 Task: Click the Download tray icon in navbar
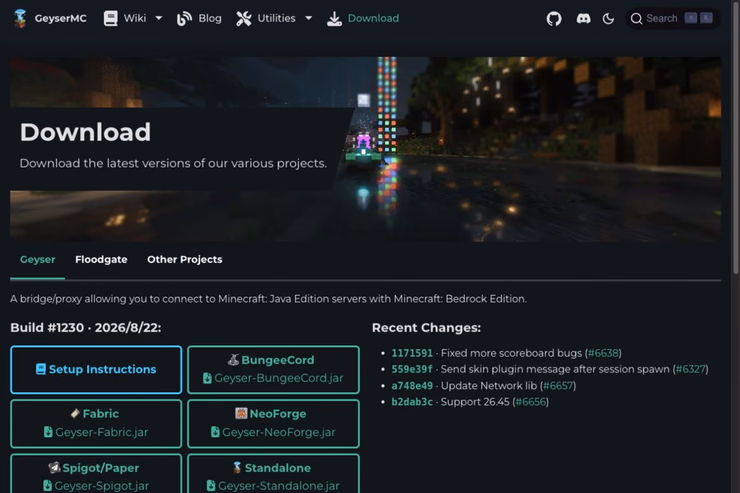click(x=334, y=18)
